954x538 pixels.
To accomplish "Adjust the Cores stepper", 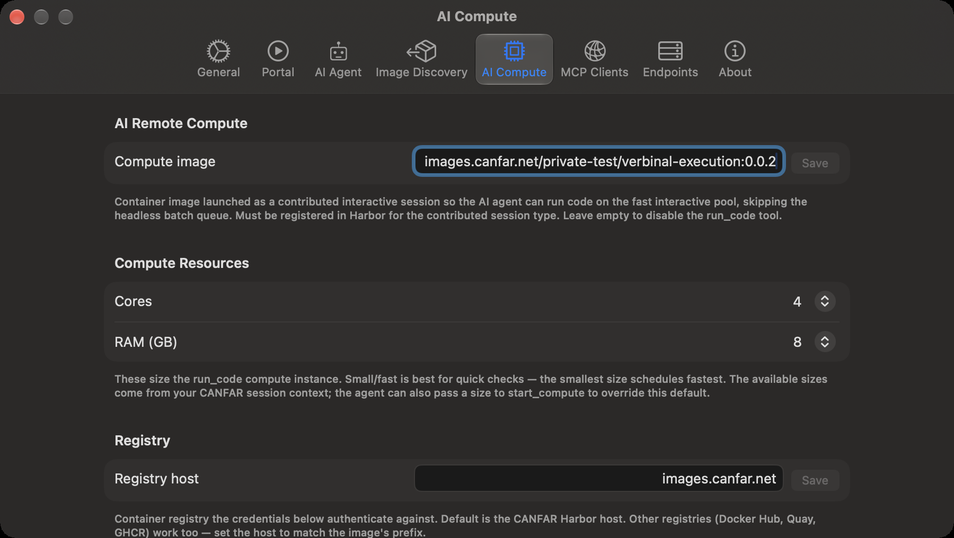I will click(824, 301).
